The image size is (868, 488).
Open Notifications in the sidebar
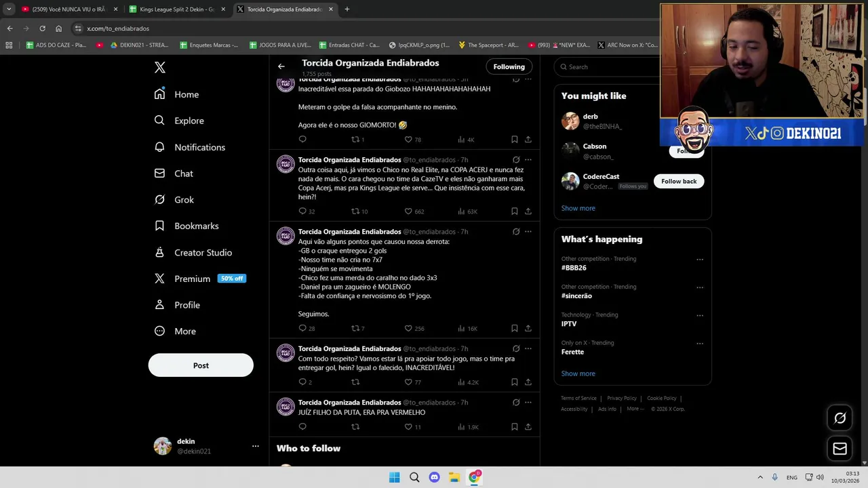(x=190, y=147)
